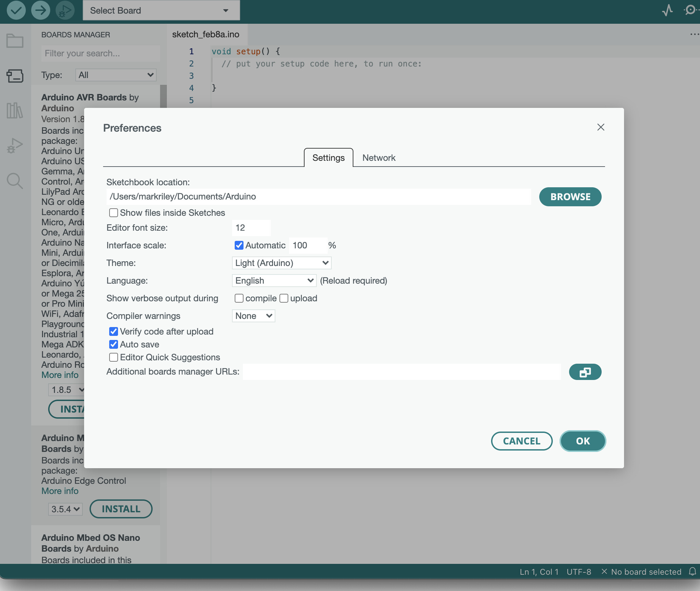The image size is (700, 591).
Task: Click the Verify checkmark toolbar icon
Action: [16, 10]
